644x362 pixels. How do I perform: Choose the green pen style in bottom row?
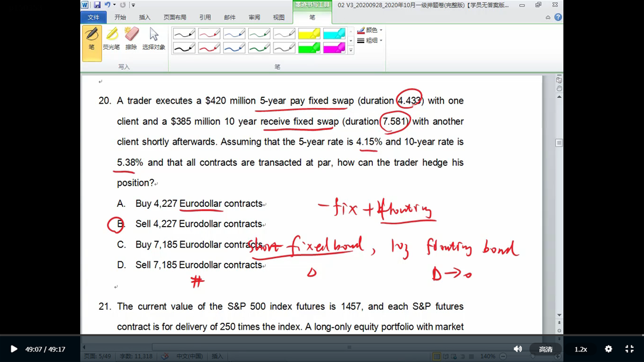(259, 48)
